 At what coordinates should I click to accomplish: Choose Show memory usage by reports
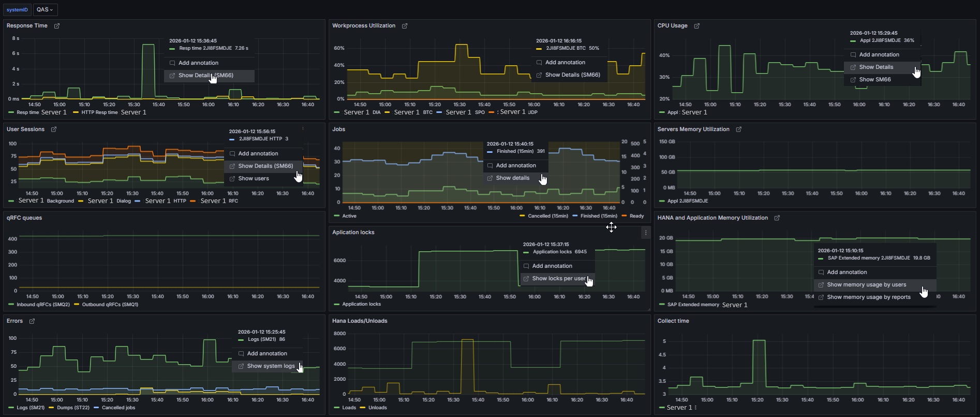868,297
